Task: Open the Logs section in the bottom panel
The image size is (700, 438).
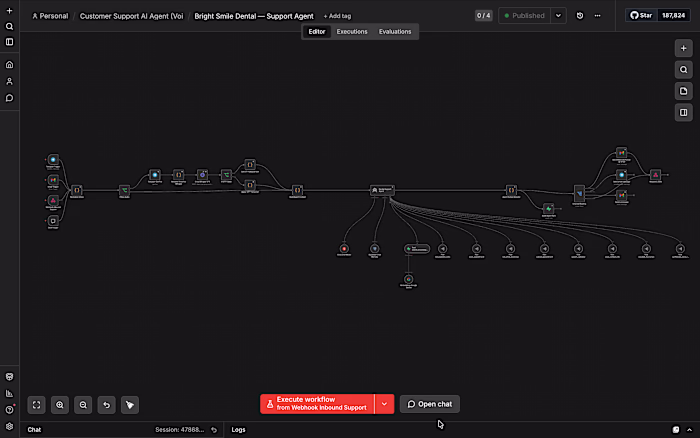Action: tap(238, 430)
